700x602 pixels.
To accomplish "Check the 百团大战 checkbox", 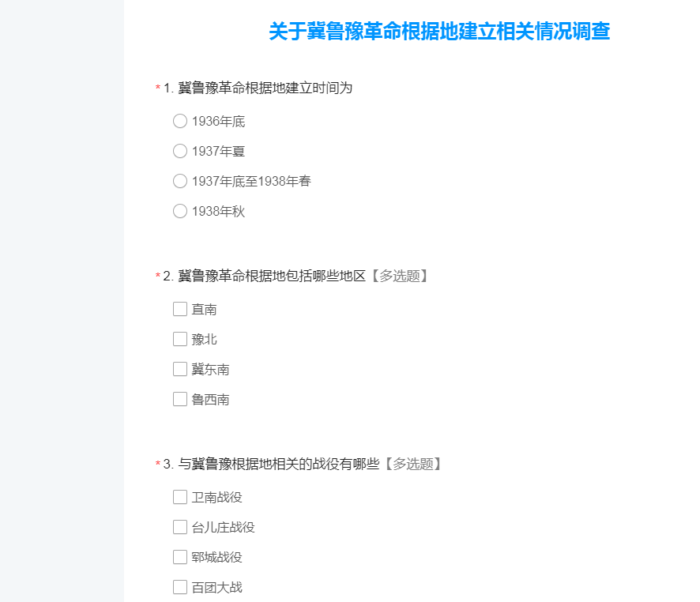I will pyautogui.click(x=180, y=587).
